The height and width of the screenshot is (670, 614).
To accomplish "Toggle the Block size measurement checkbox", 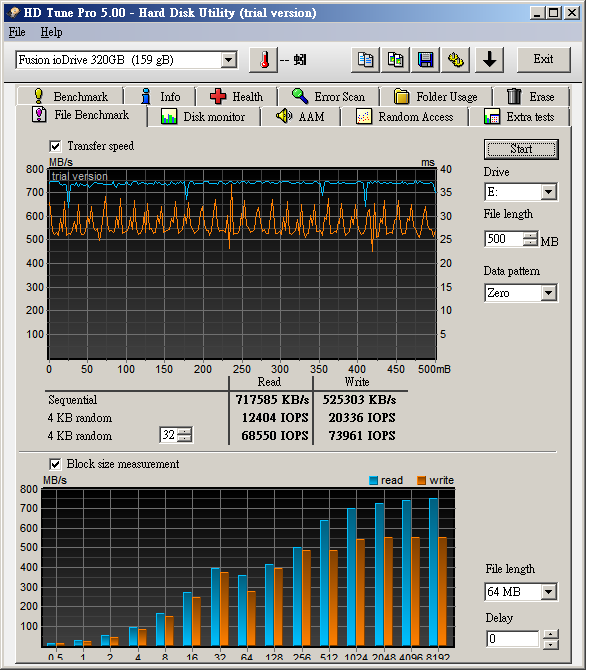I will [55, 464].
